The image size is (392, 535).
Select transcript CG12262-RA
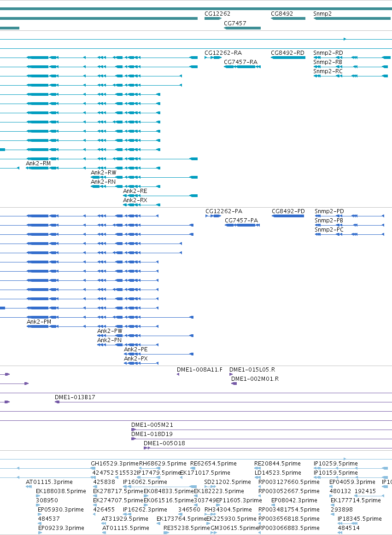click(x=213, y=58)
